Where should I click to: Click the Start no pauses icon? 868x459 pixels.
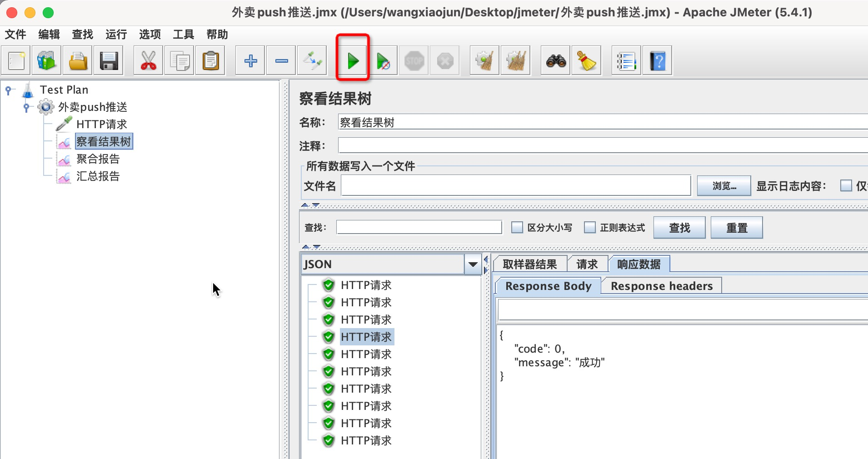(x=383, y=60)
